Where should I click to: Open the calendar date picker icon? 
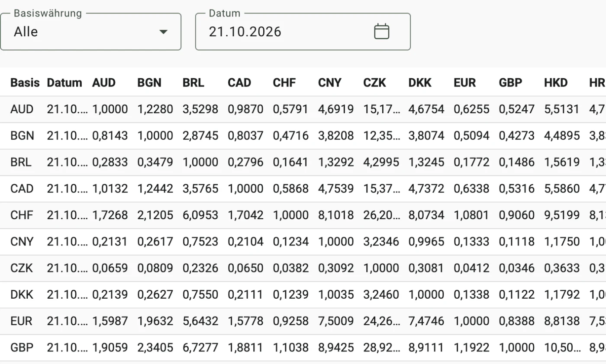click(381, 32)
